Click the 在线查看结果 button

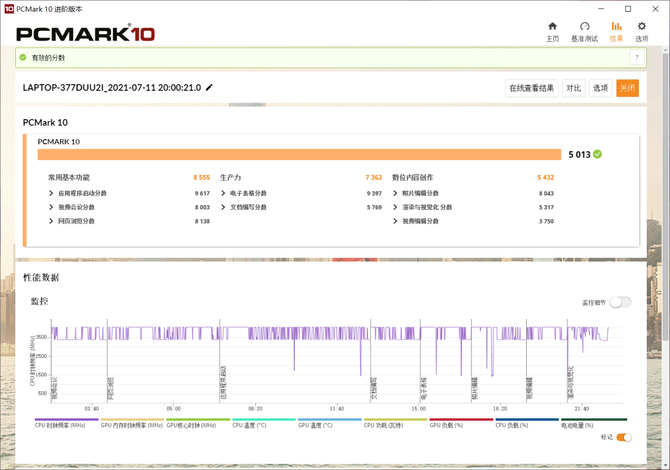coord(530,88)
